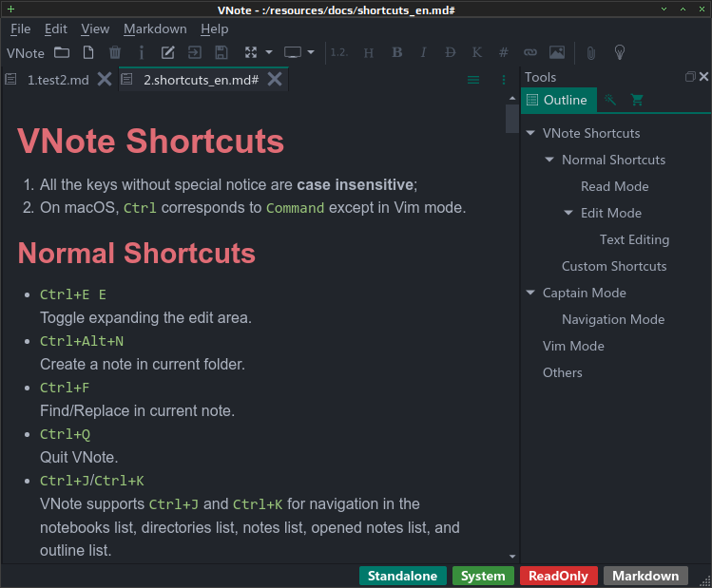Select Navigation Mode in outline
712x588 pixels.
pyautogui.click(x=613, y=319)
